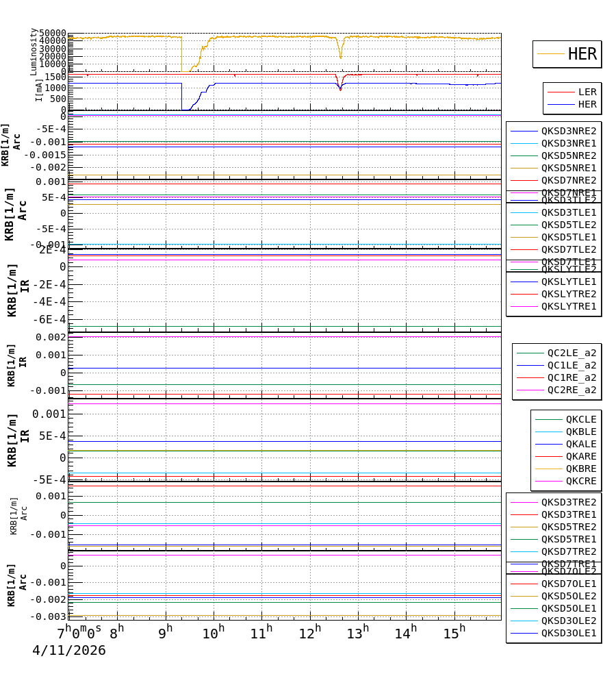Screen dimensions: 616x674
Task: Click the QKSD7TLE2 legend entry
Action: coord(553,250)
